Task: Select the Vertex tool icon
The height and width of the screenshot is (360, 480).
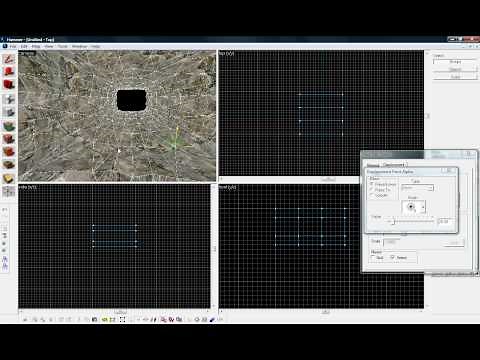Action: tap(9, 192)
